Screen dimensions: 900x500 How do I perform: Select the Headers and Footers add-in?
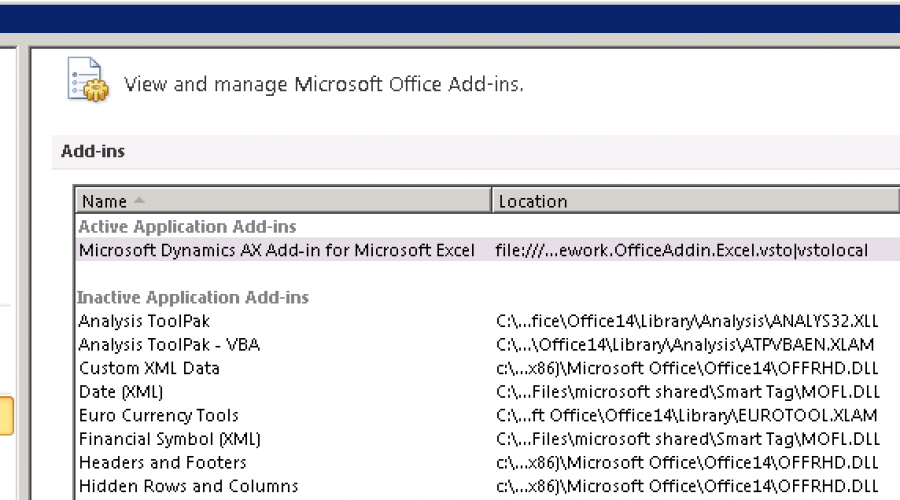tap(162, 462)
